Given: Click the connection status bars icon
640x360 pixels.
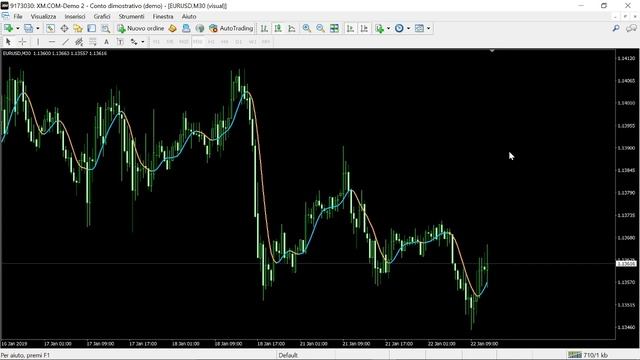Looking at the screenshot, I should [x=575, y=355].
